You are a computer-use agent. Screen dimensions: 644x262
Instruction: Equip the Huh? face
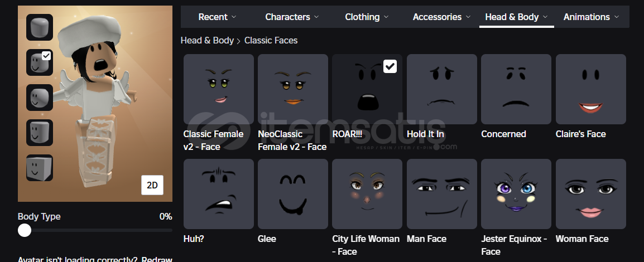pos(219,194)
